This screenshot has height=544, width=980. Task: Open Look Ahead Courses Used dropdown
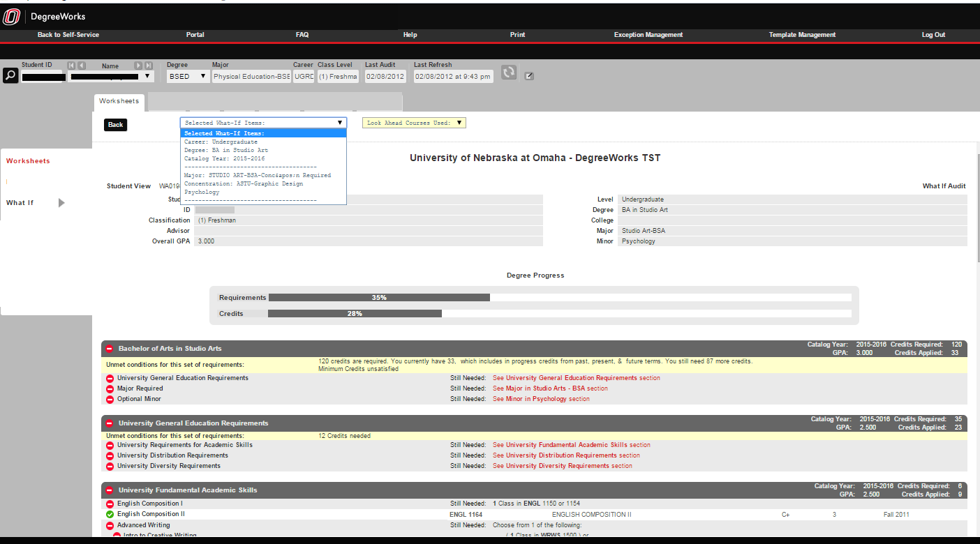[414, 123]
